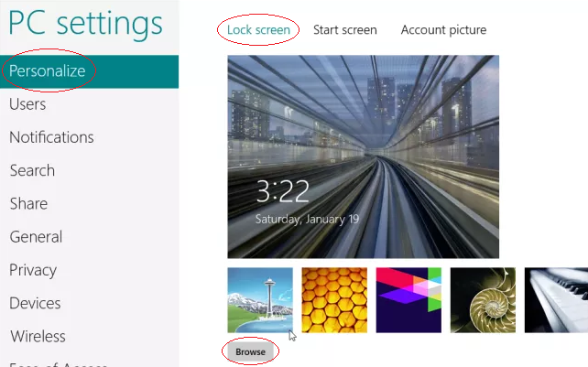Open the Share settings category
The height and width of the screenshot is (367, 588).
[x=28, y=203]
